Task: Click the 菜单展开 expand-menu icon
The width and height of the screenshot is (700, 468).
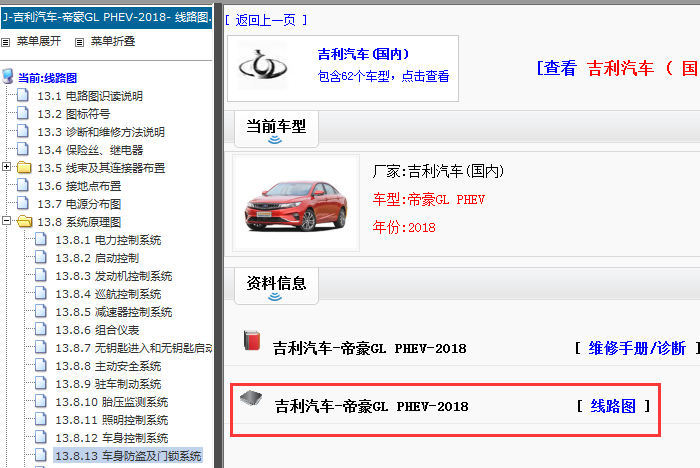Action: tap(5, 42)
